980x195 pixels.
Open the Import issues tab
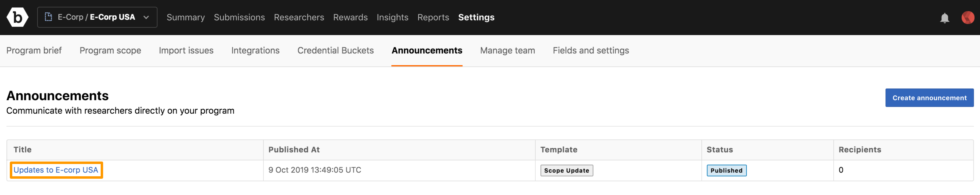click(x=186, y=50)
